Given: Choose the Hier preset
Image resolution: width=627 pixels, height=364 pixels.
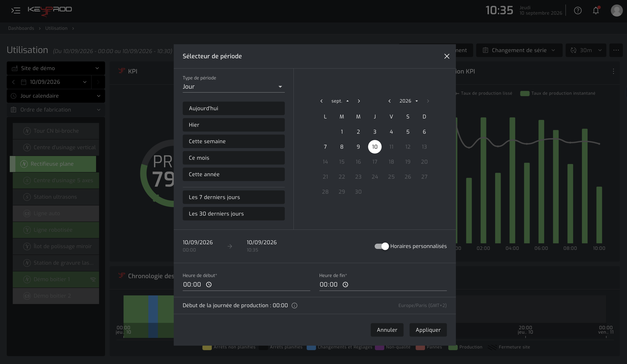Looking at the screenshot, I should (233, 125).
